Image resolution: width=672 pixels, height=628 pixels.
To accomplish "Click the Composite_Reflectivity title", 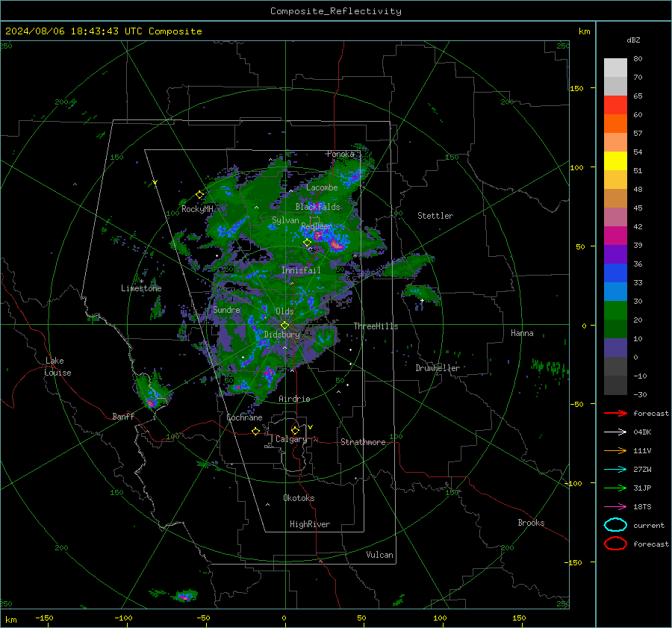I will [336, 11].
